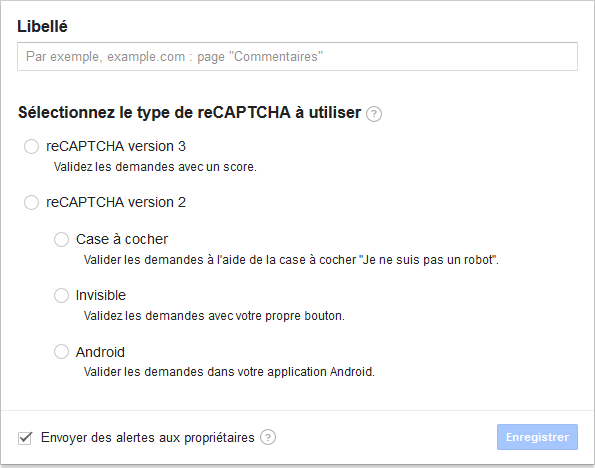The image size is (595, 468).
Task: Click the "reCAPTCHA version 3" label text
Action: point(116,146)
